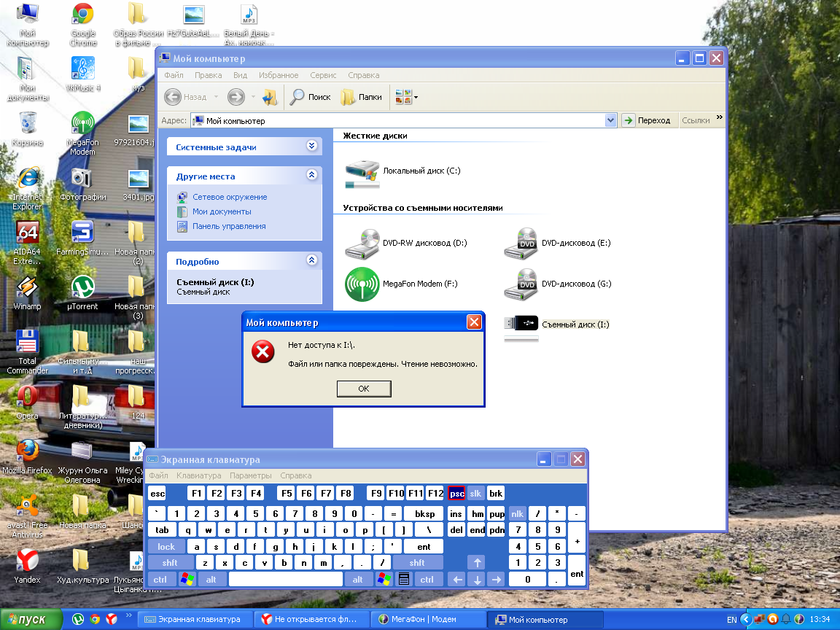Screen dimensions: 840x630
Task: Click OK in the error dialog
Action: point(364,389)
